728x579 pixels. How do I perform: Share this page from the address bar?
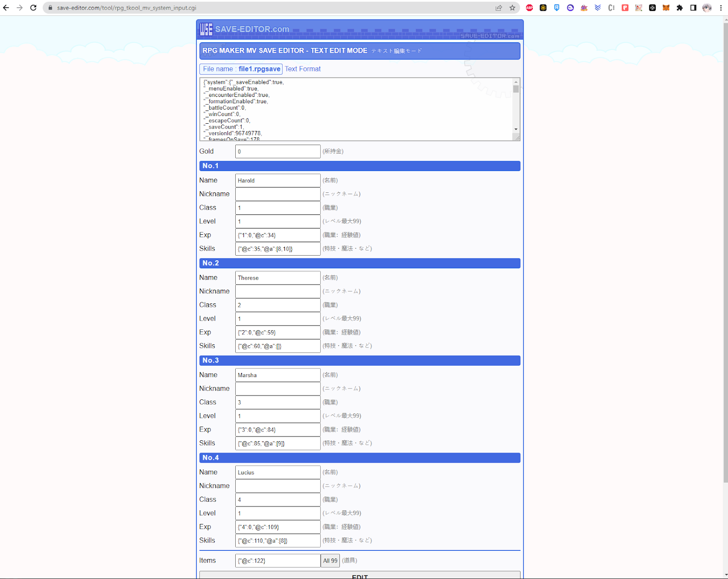click(499, 8)
